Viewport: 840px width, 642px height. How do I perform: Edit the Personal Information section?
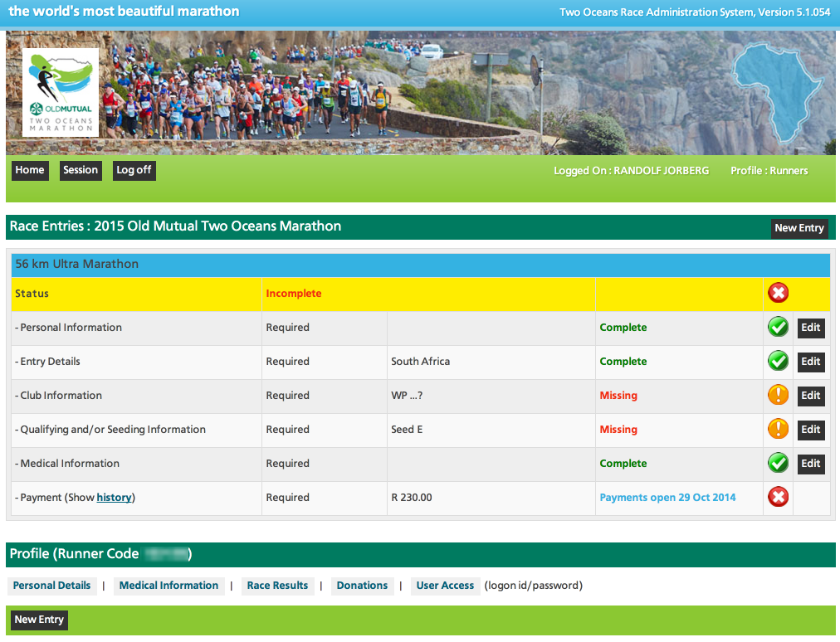(810, 327)
